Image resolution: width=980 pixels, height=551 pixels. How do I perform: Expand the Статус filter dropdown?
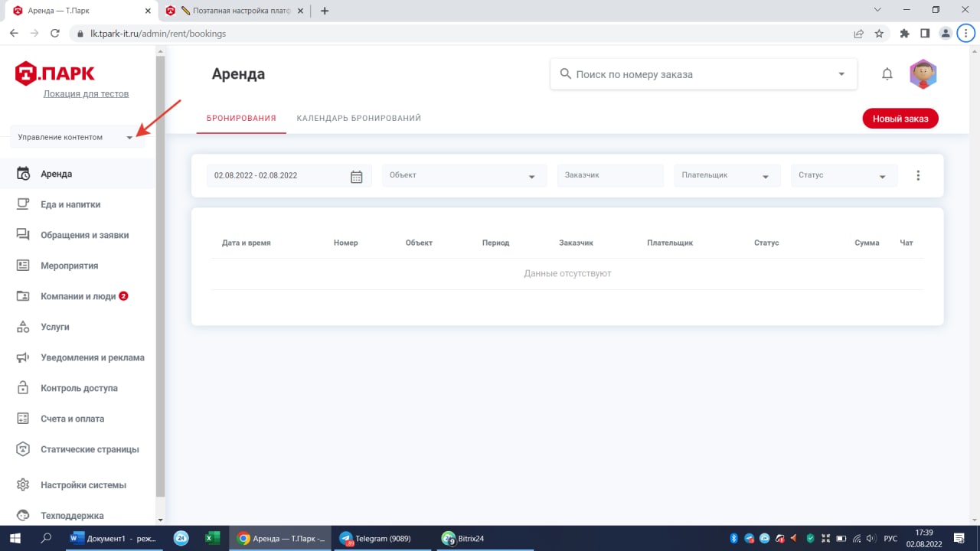pyautogui.click(x=843, y=175)
